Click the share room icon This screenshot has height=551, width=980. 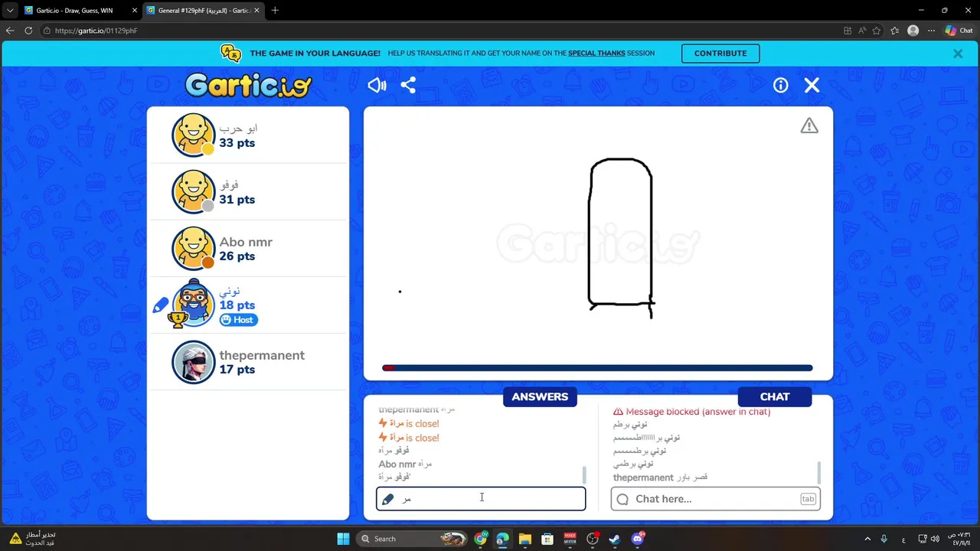coord(408,85)
